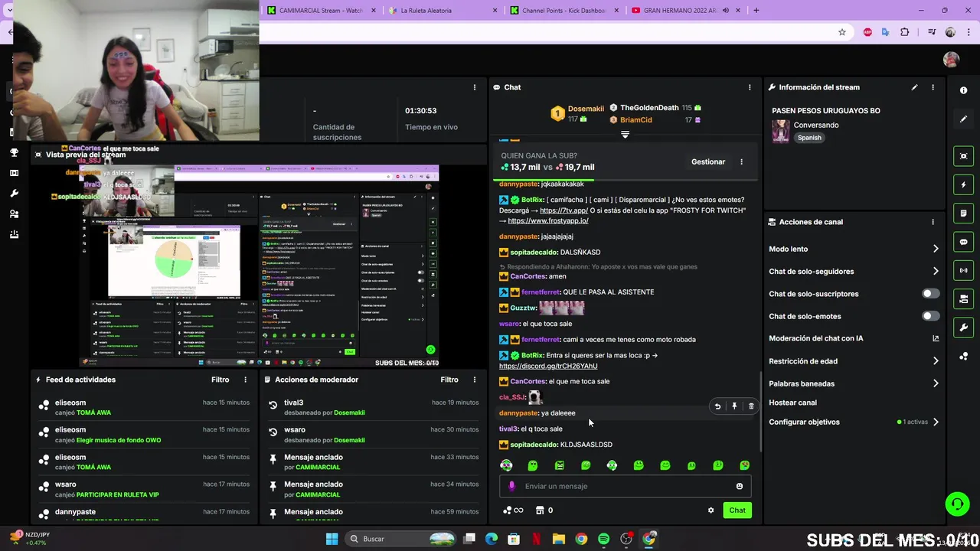Open a new browser tab

[756, 11]
